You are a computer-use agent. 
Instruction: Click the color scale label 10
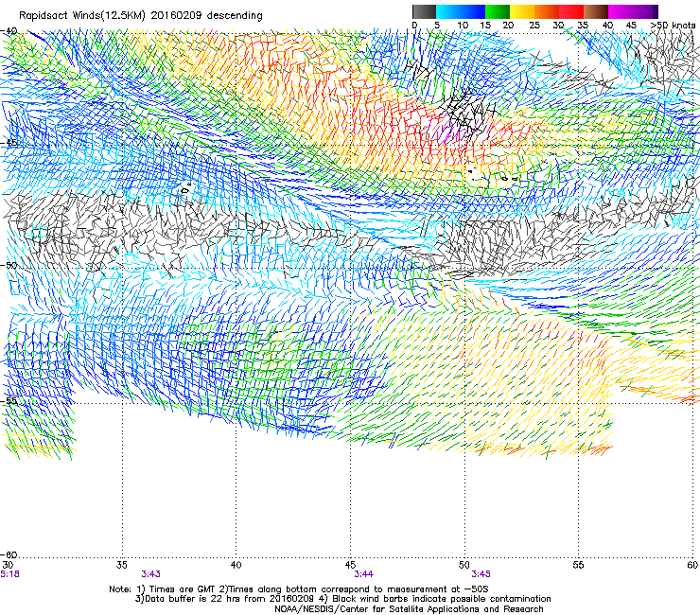tap(463, 26)
